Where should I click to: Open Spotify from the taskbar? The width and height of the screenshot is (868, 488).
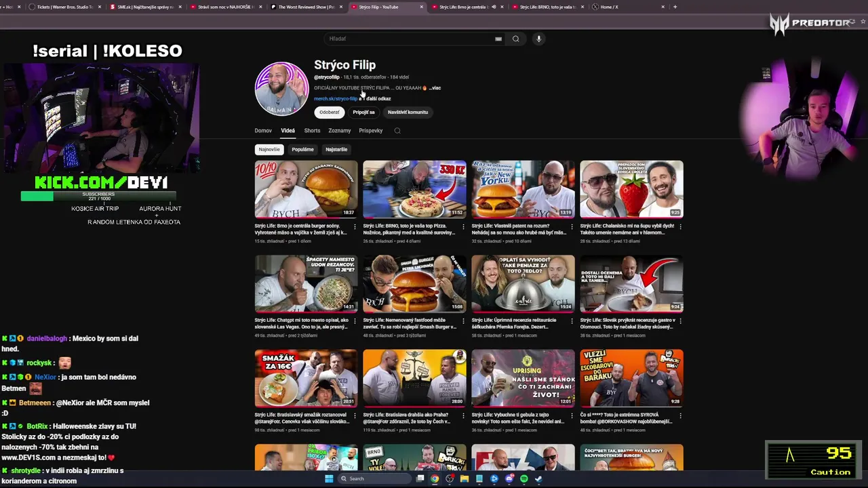coord(524,479)
